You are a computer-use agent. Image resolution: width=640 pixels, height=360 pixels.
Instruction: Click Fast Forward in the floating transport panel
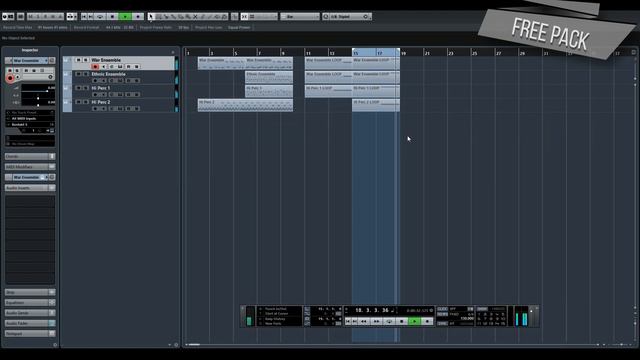376,321
